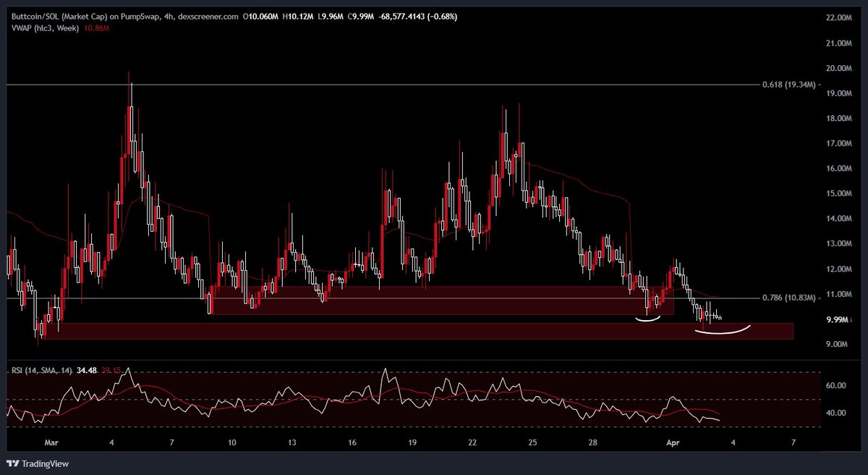Click the 22.00M price axis label

point(839,17)
